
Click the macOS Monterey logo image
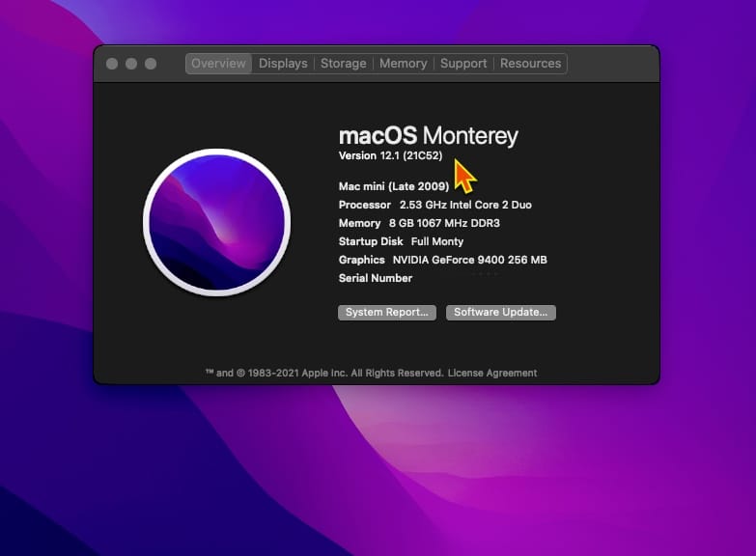[x=217, y=222]
